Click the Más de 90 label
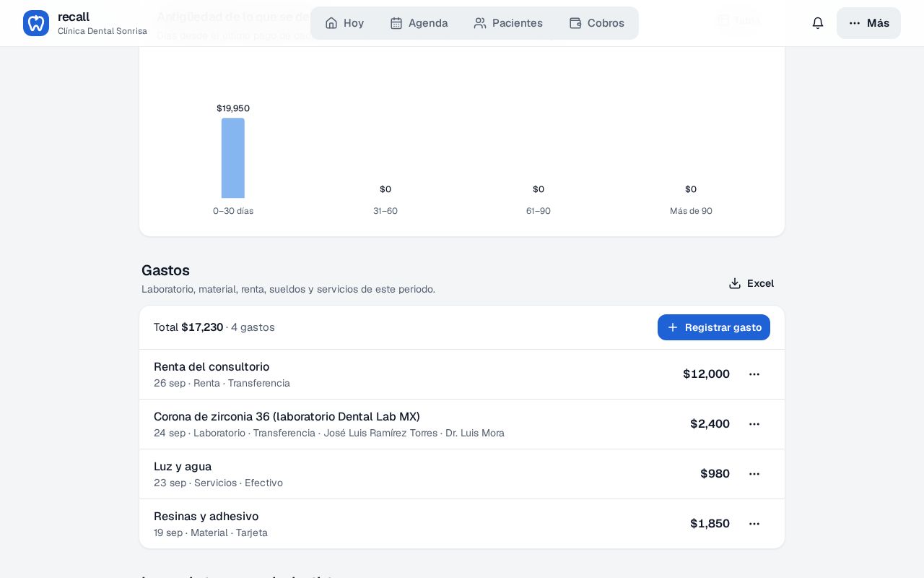The width and height of the screenshot is (924, 578). (691, 211)
